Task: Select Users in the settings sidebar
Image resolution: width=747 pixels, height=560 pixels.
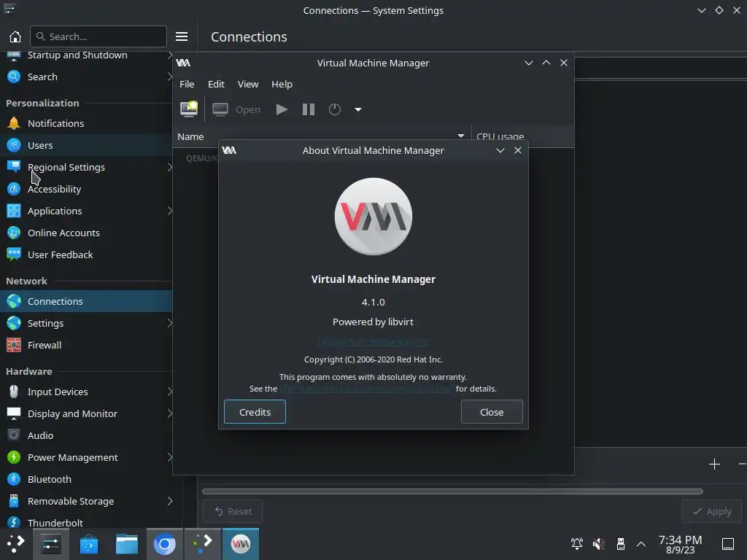Action: coord(86,145)
